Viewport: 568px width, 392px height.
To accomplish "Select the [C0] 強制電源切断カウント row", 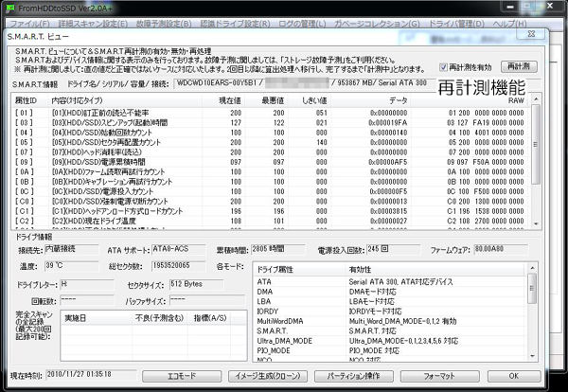I will [270, 201].
